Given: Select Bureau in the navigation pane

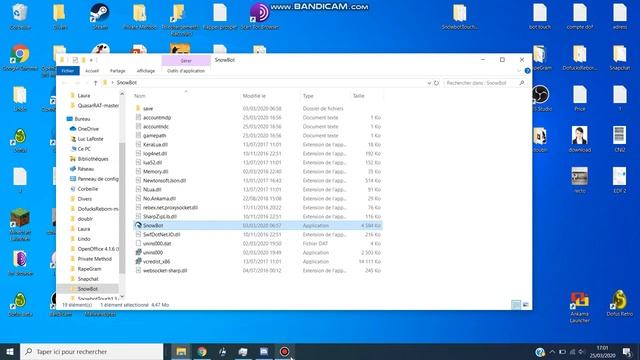Looking at the screenshot, I should click(82, 119).
